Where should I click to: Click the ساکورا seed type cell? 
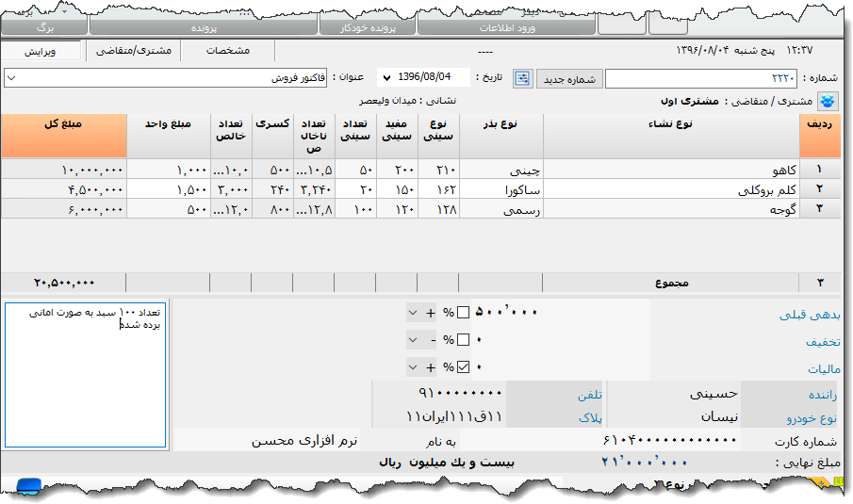pos(501,189)
